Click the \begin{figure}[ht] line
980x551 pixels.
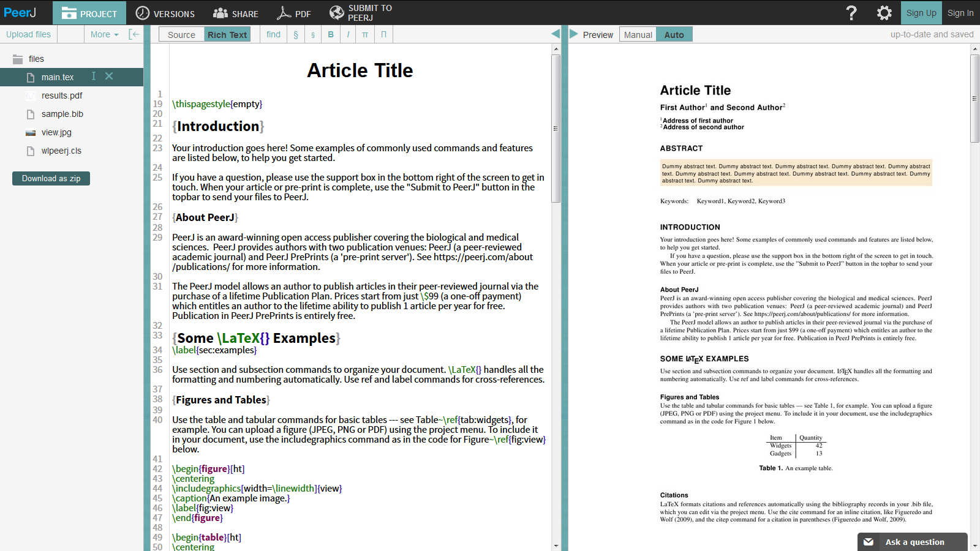(208, 469)
